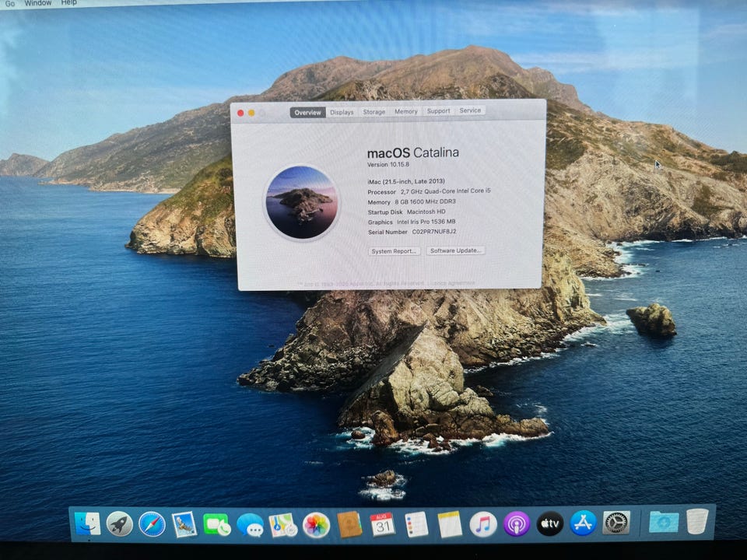
Task: Open the Podcasts app
Action: click(x=517, y=524)
